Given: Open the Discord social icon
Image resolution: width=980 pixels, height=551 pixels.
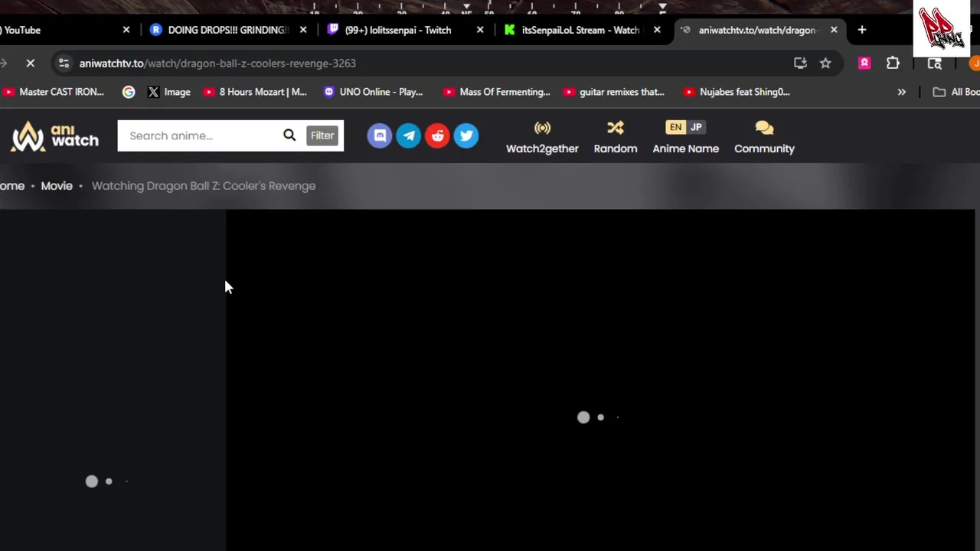Looking at the screenshot, I should coord(380,135).
